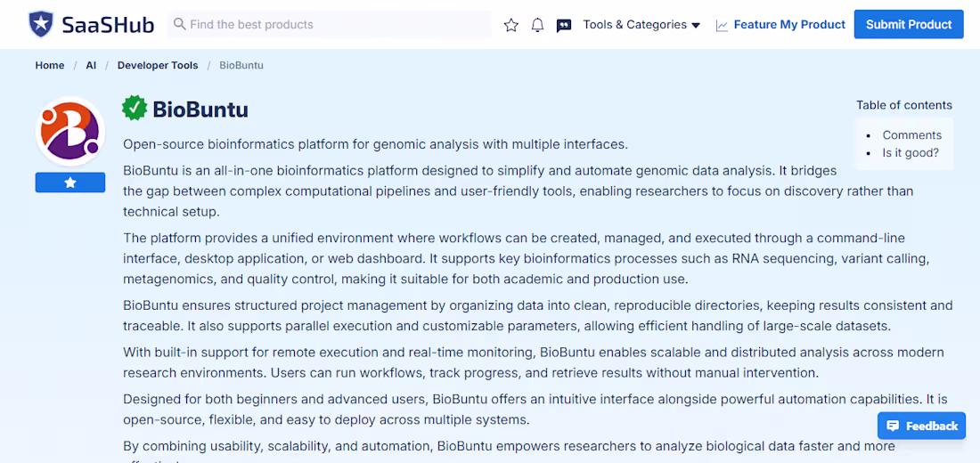980x463 pixels.
Task: Click the Submit Product button
Action: coord(909,24)
